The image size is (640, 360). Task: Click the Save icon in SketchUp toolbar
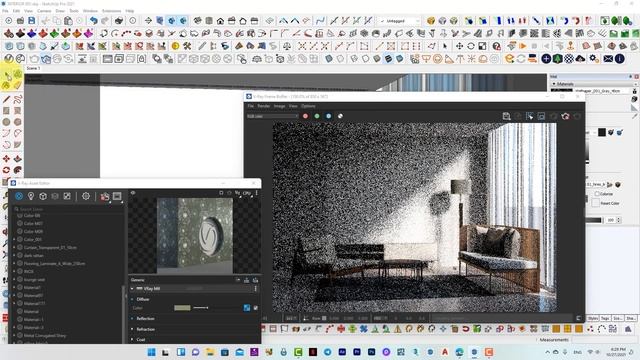pos(31,20)
